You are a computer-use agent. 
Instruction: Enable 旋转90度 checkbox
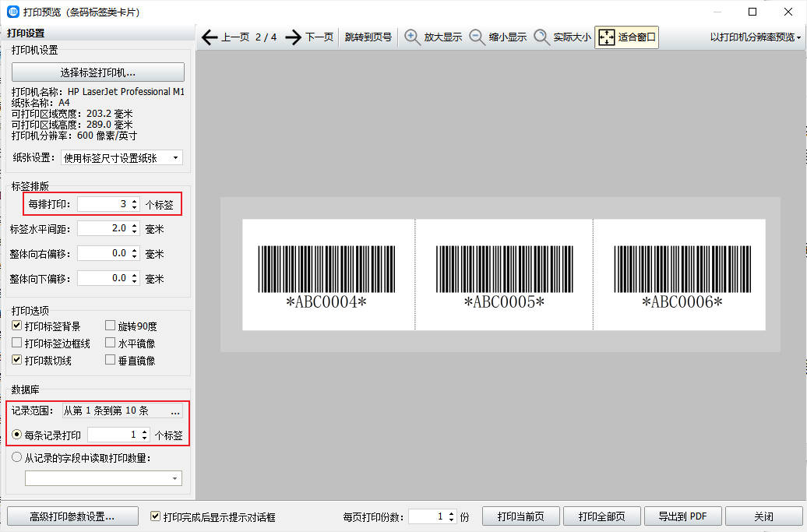coord(110,326)
